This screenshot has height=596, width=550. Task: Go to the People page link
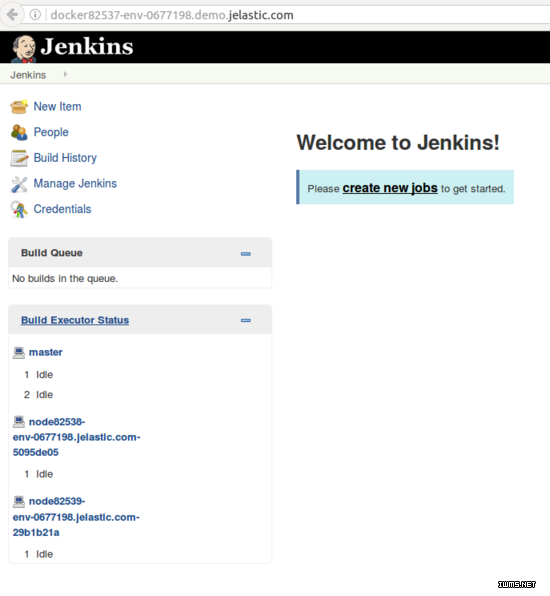click(x=51, y=132)
